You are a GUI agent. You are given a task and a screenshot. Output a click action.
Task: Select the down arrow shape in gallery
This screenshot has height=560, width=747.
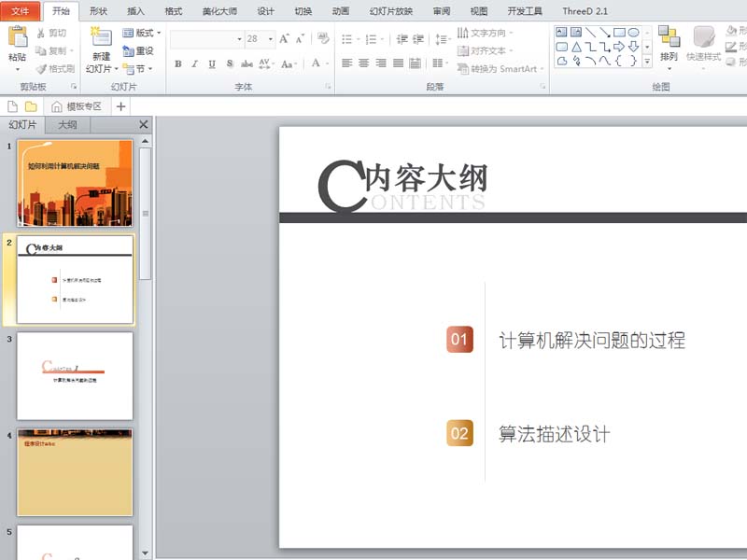point(634,47)
